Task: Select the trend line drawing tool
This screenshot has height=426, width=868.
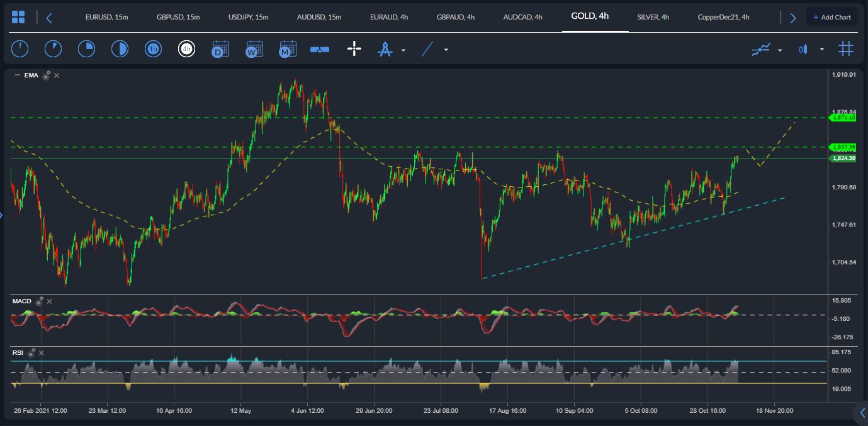Action: coord(427,49)
